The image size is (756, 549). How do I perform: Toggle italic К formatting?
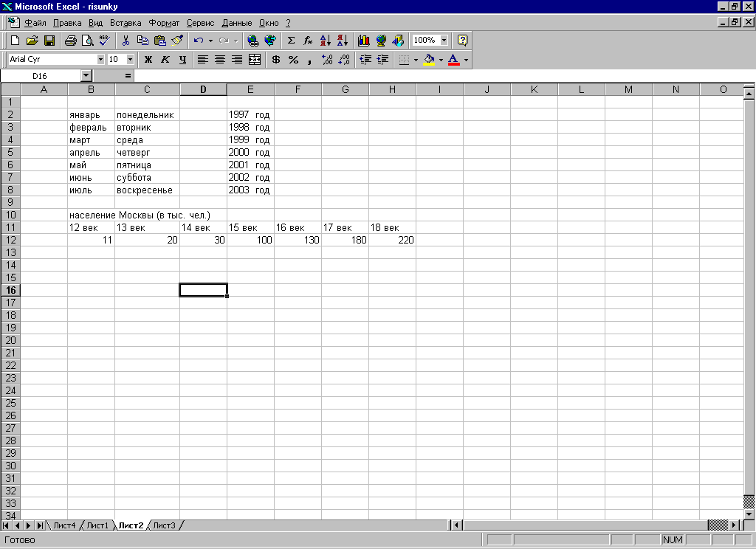[x=165, y=60]
